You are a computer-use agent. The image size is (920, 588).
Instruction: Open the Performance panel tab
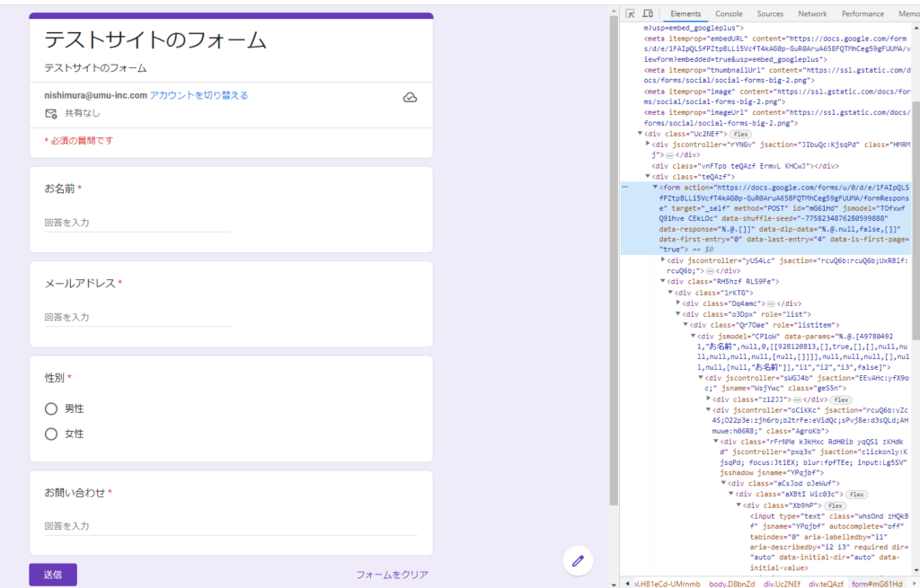click(862, 13)
